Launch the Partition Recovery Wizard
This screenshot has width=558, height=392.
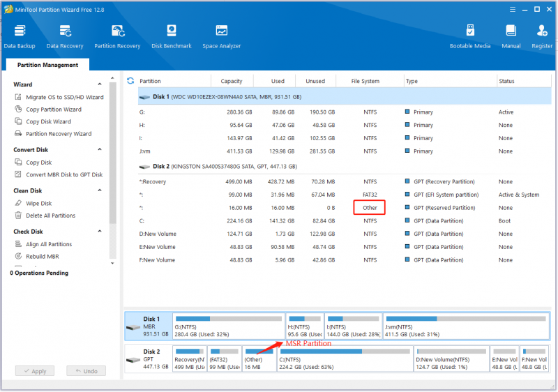[x=53, y=134]
